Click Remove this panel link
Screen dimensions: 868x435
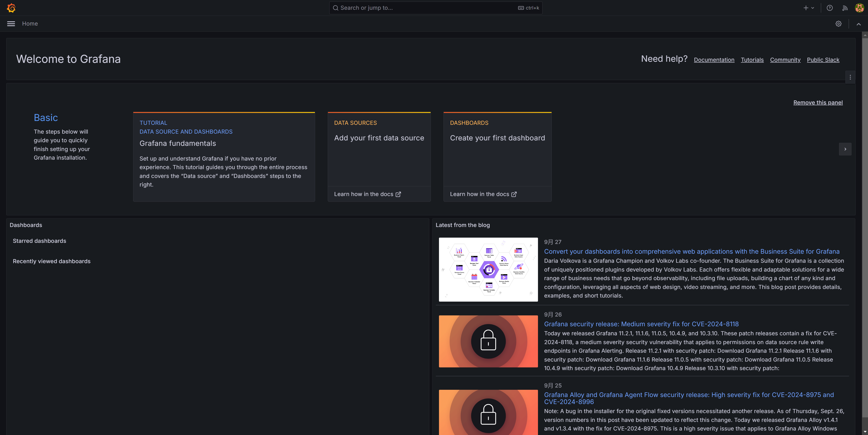click(818, 102)
